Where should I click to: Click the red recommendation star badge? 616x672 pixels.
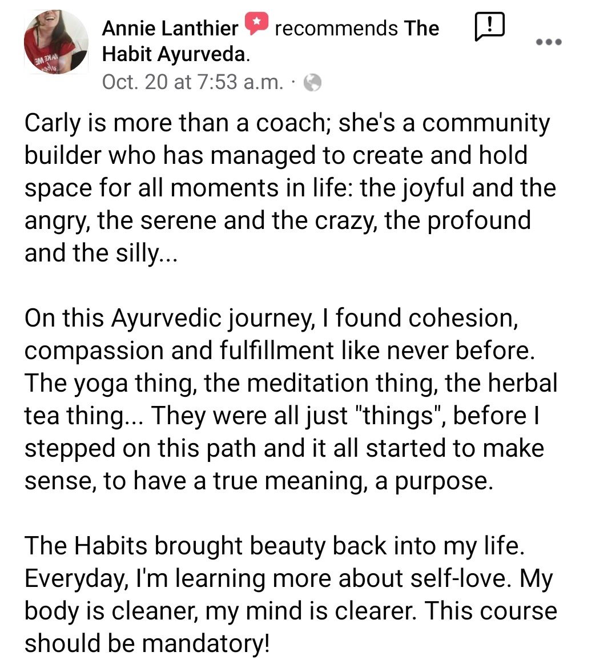click(x=256, y=24)
